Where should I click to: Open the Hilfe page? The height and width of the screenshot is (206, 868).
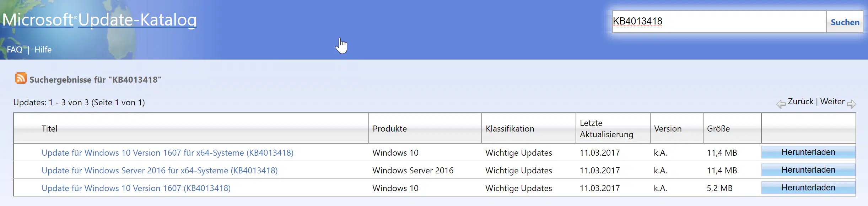43,50
